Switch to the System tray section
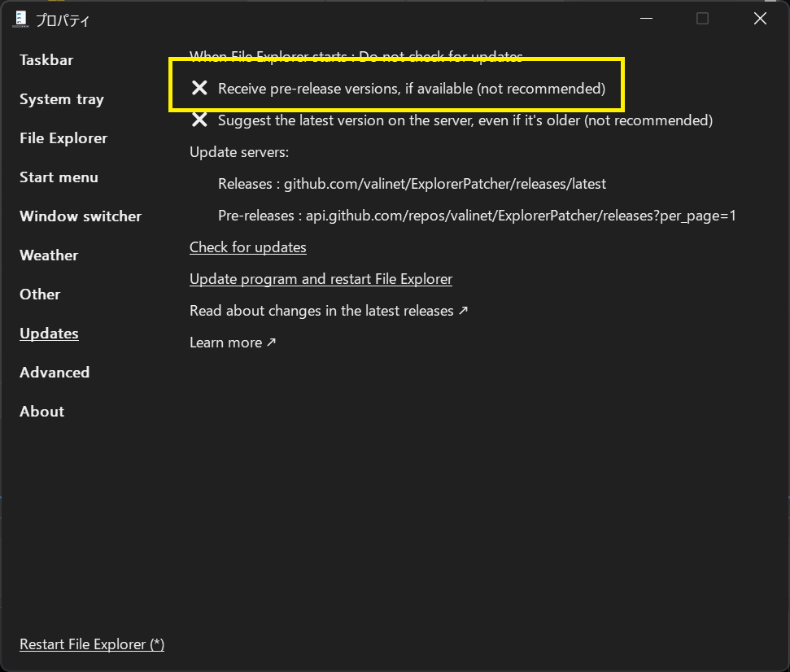 (61, 98)
